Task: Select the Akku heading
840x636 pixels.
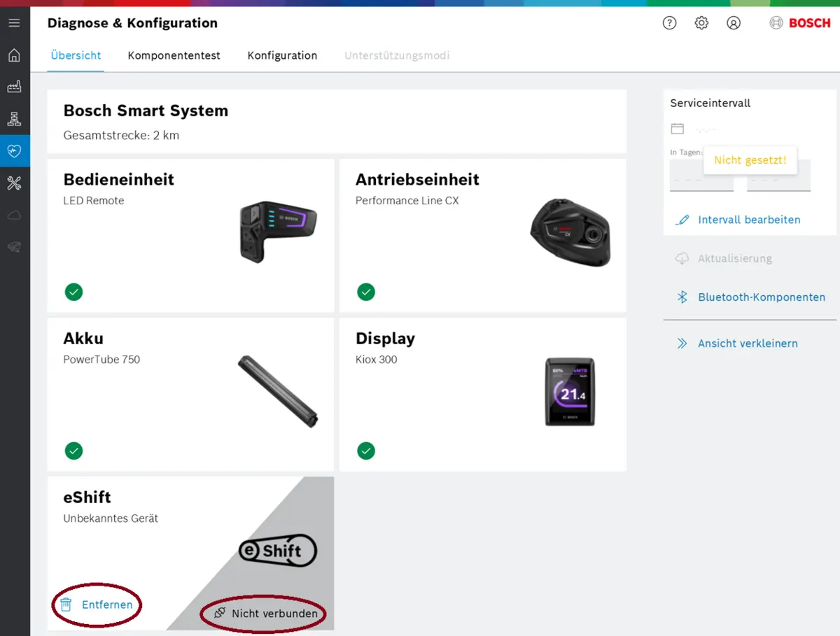Action: click(83, 339)
